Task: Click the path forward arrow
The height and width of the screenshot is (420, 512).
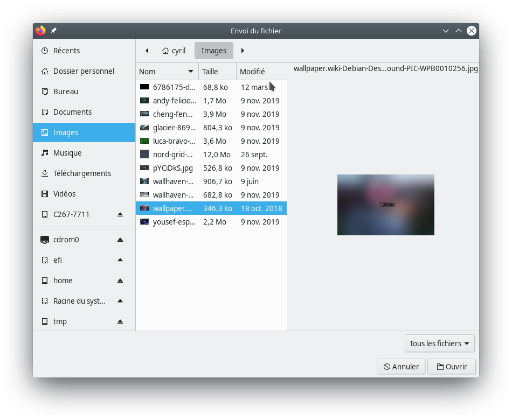Action: [243, 51]
